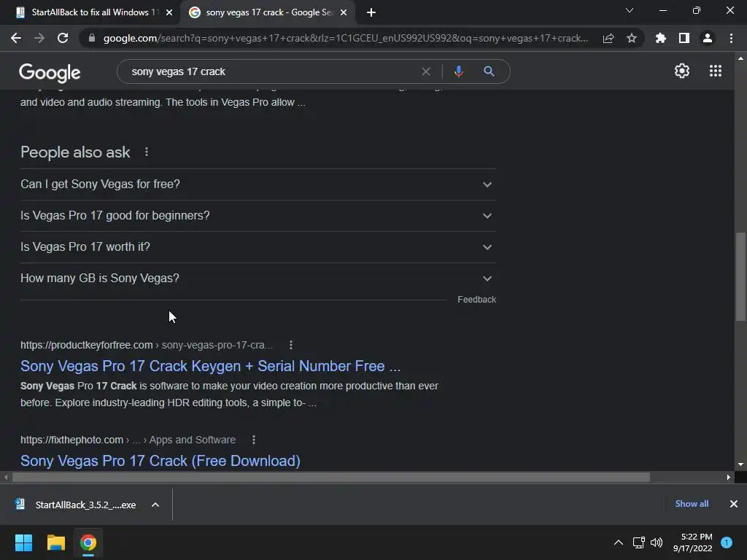Screen dimensions: 747x560
Task: Clear the search box text
Action: [426, 71]
